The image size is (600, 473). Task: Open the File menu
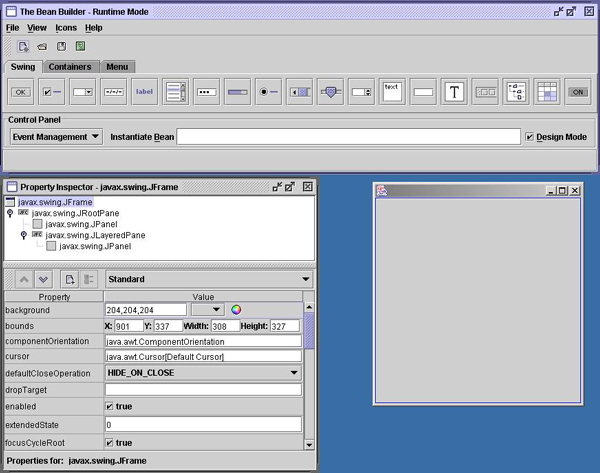coord(12,28)
